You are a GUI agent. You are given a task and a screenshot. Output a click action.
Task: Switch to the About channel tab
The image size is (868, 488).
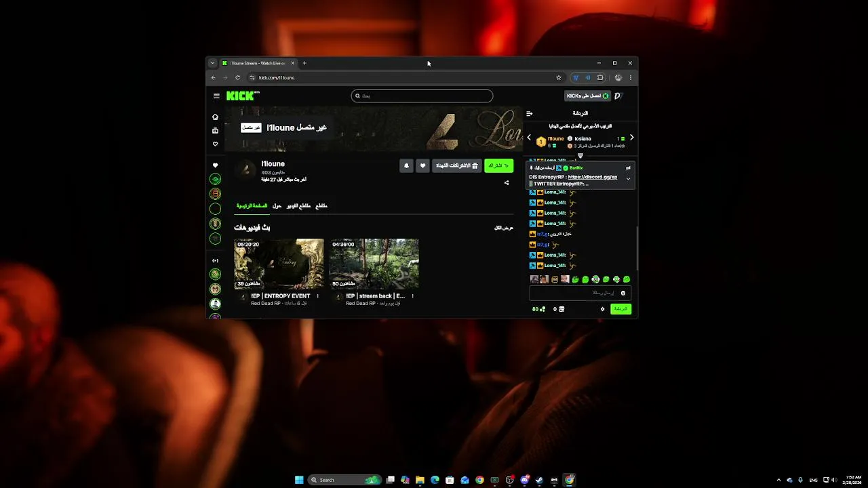pos(277,205)
